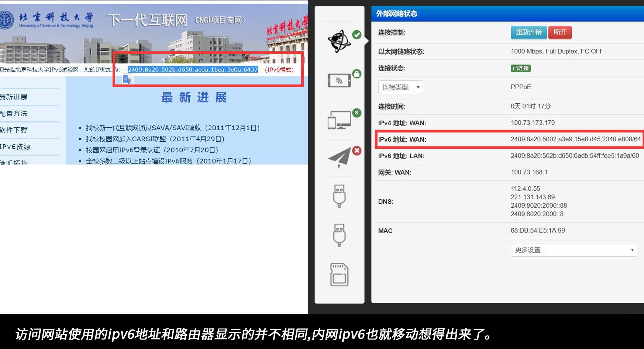Image resolution: width=644 pixels, height=349 pixels.
Task: Open the first USB device panel icon
Action: (x=340, y=197)
